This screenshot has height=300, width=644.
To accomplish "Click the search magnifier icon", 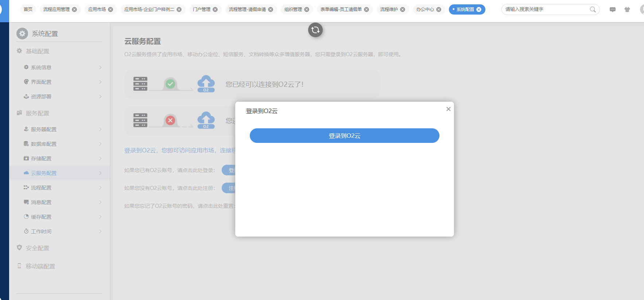I will click(593, 9).
